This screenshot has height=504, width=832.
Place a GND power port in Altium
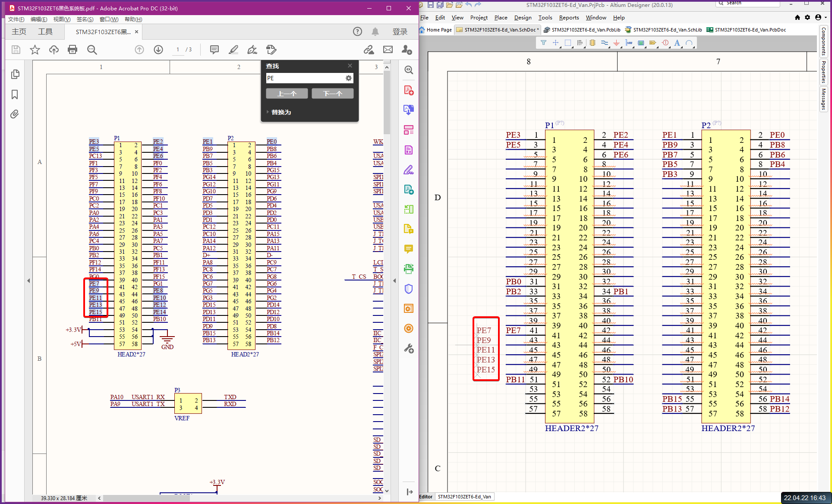point(617,43)
